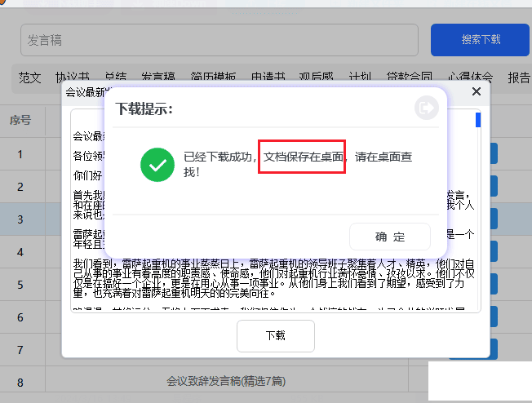
Task: Click the green success checkmark icon
Action: point(156,164)
